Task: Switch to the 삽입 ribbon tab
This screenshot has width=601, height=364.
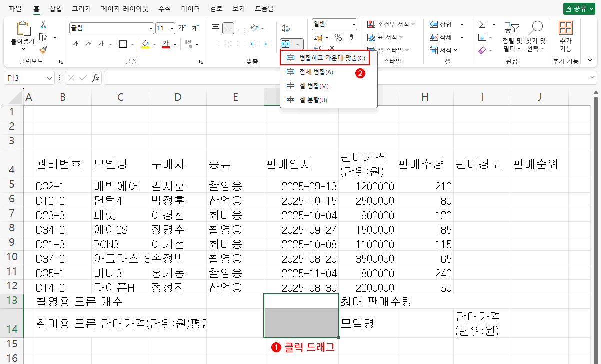Action: pos(56,9)
